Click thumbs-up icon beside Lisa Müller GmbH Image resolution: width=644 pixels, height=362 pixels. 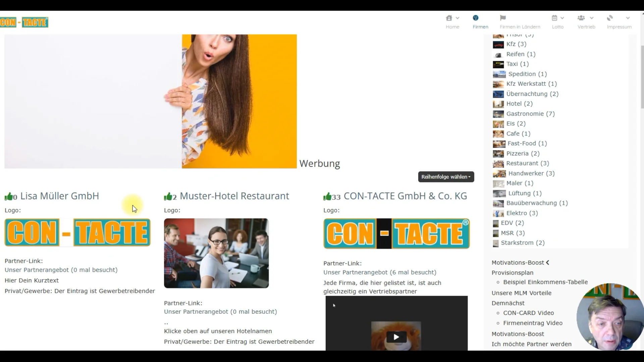[x=8, y=196]
